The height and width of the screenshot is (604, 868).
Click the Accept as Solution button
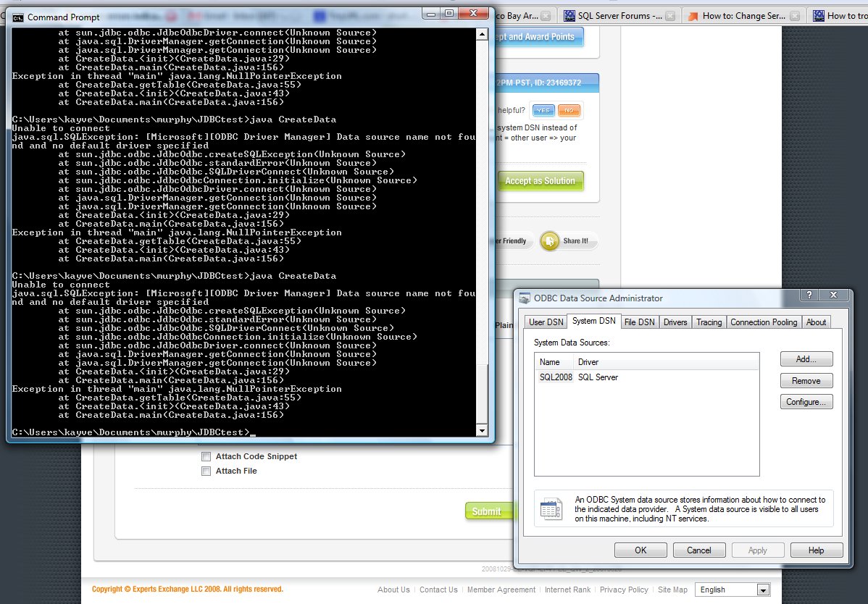pyautogui.click(x=541, y=180)
